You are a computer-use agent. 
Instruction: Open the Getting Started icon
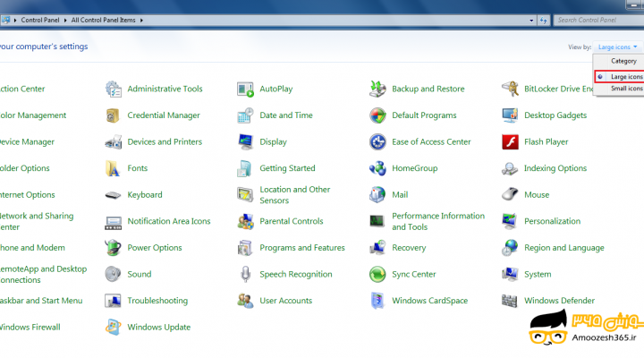[x=245, y=168]
